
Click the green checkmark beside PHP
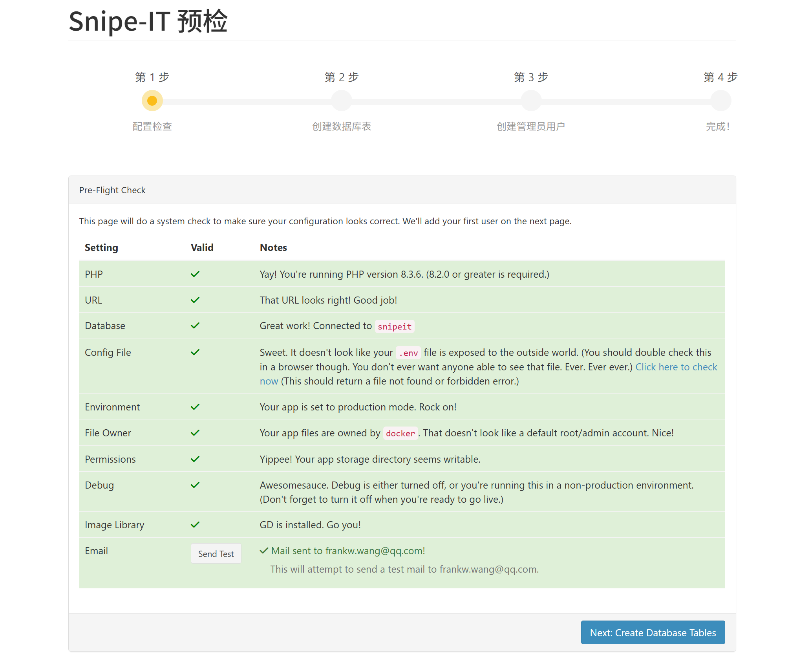[x=195, y=274]
